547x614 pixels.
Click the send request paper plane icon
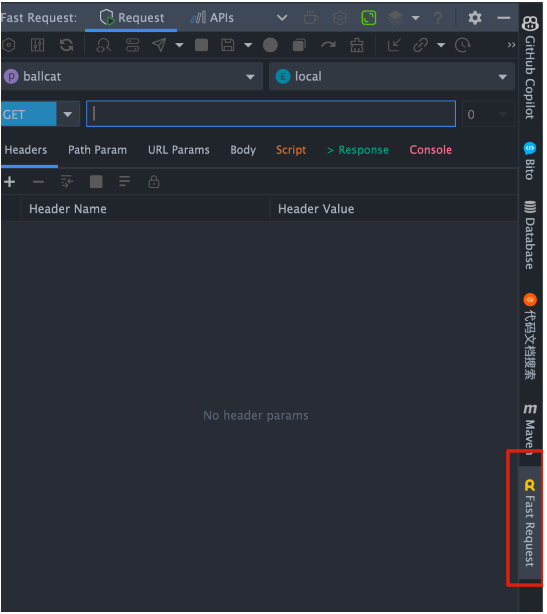click(159, 45)
